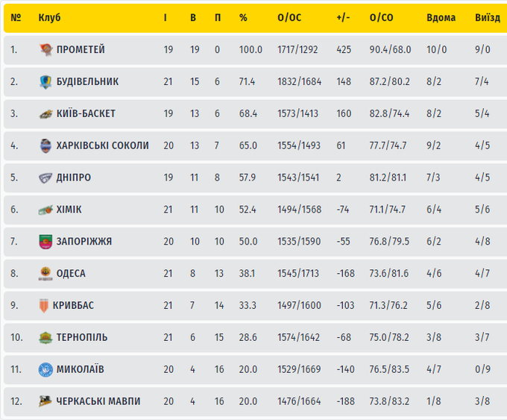Go to the ХАРКІВСЬКІ СОКОЛИ team page
Screen dimensions: 507x420
coord(103,146)
